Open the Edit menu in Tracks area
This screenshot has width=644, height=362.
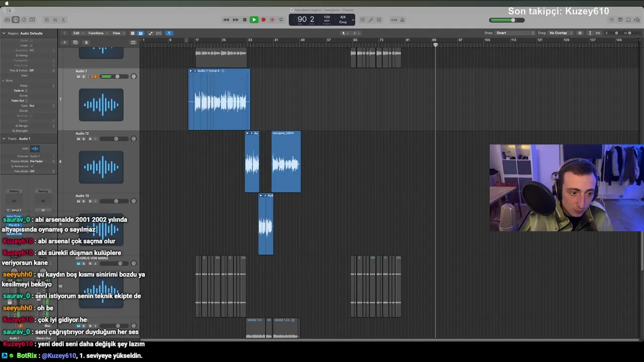click(78, 33)
